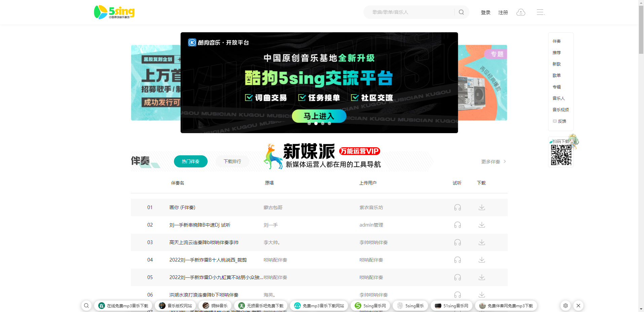Viewport: 644px width, 312px height.
Task: Click the left 黑胶复刻企划 banner slide
Action: 156,83
